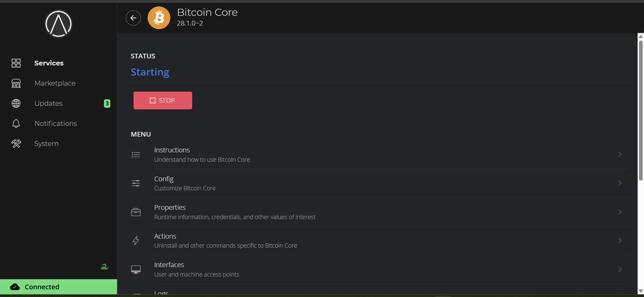This screenshot has height=297, width=644.
Task: Click the Notifications bell icon
Action: pyautogui.click(x=16, y=123)
